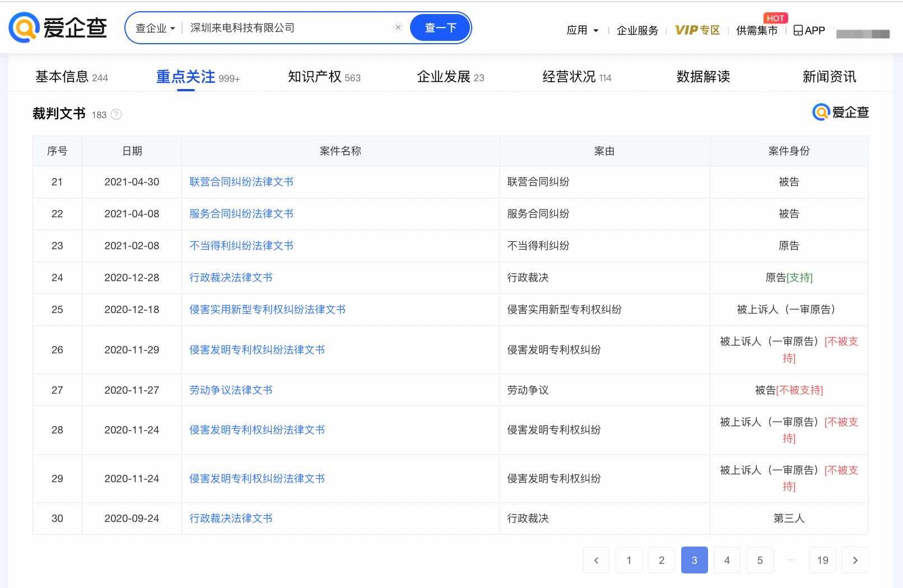Viewport: 903px width, 588px height.
Task: Open 行政裁决法律文书 dated 2020-09-24
Action: click(231, 519)
